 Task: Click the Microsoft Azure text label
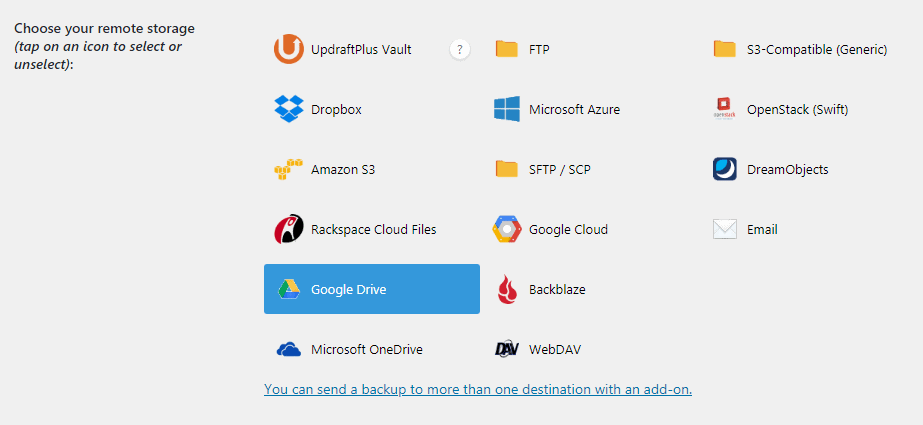click(x=574, y=109)
